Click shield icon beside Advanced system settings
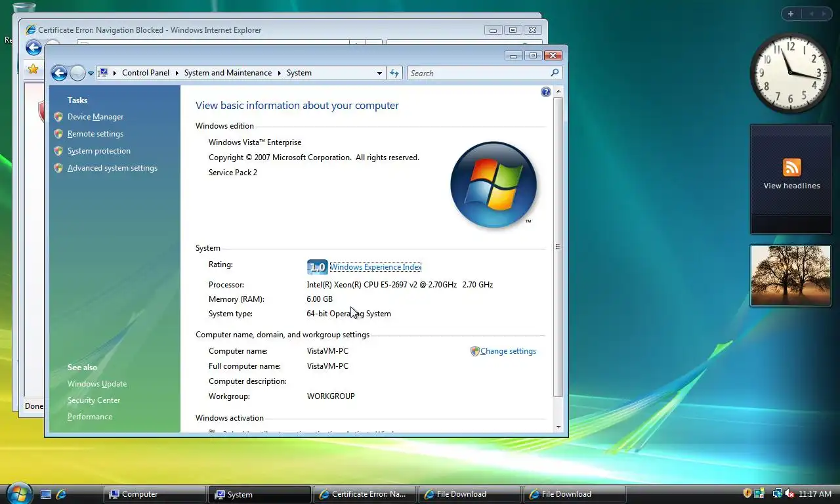 click(x=58, y=168)
